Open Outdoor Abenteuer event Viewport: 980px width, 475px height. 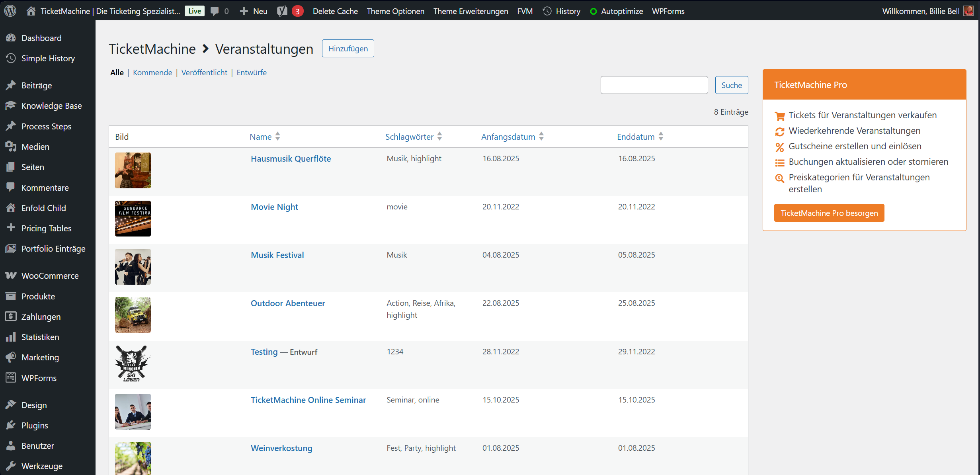[288, 303]
